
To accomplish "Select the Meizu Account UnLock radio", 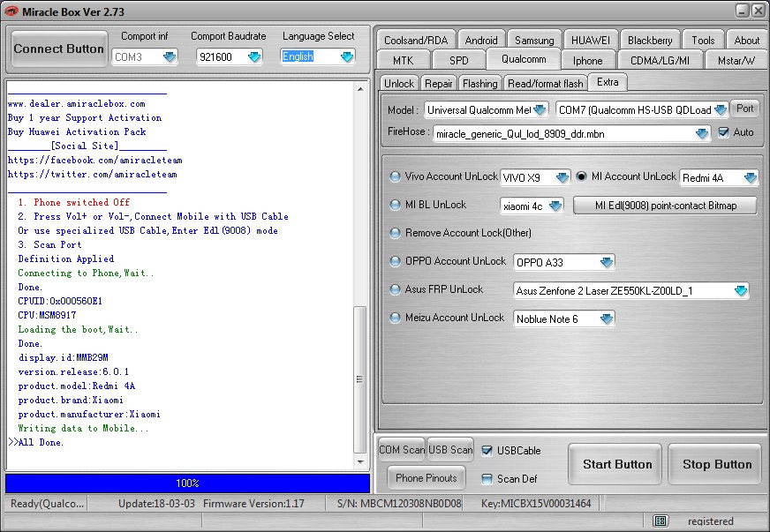I will point(395,318).
